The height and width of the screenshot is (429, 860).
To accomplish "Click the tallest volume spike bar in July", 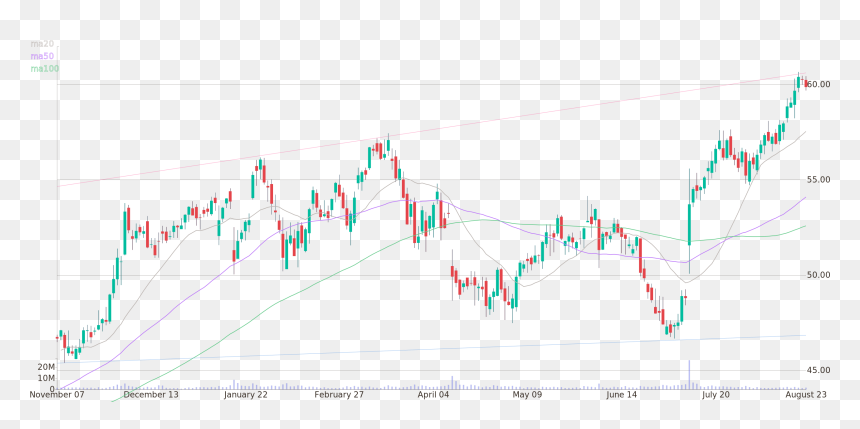I will [689, 375].
